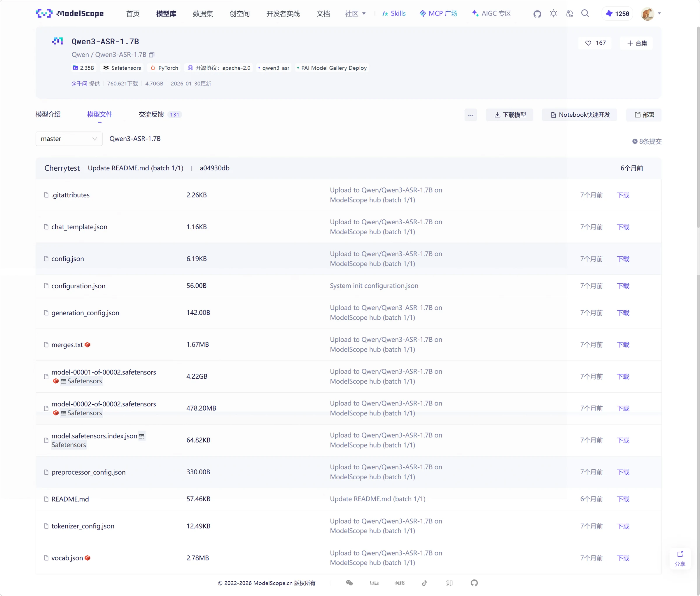Open the commit hash a04930db
The height and width of the screenshot is (596, 700).
215,168
